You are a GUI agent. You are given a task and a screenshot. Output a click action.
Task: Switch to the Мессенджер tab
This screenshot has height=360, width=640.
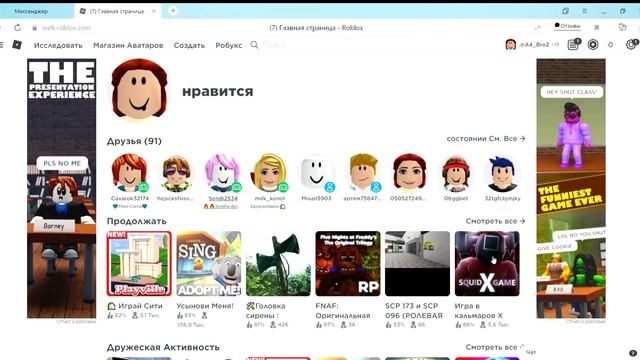pos(31,11)
